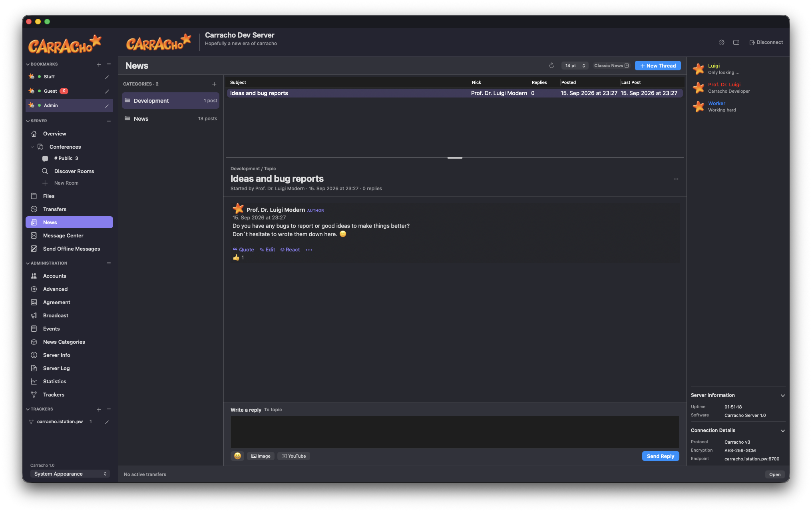Open Trackers section menu icon

[109, 409]
